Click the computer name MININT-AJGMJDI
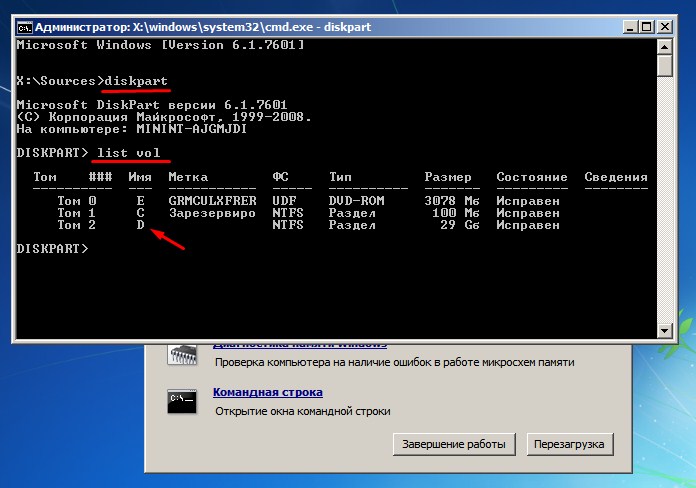696x488 pixels. pyautogui.click(x=191, y=129)
